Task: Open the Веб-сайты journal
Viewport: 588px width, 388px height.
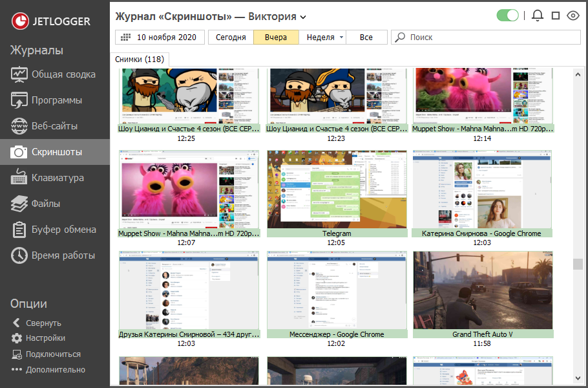Action: [55, 126]
